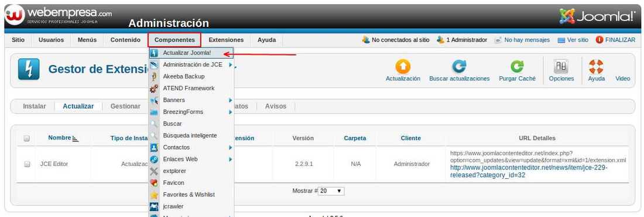Screen dimensions: 644x217
Task: Toggle the select-all checkbox in table header
Action: pos(27,138)
